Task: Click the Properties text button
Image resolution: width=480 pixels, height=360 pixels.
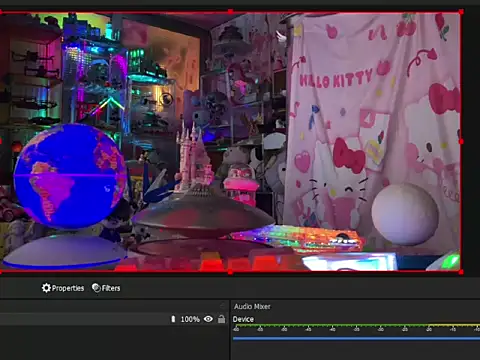Action: pos(68,288)
